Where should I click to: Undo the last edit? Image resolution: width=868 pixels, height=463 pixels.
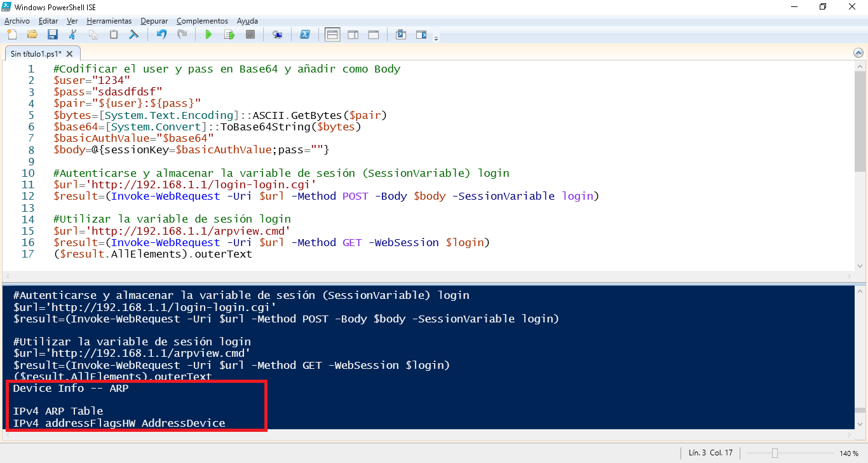(x=161, y=35)
